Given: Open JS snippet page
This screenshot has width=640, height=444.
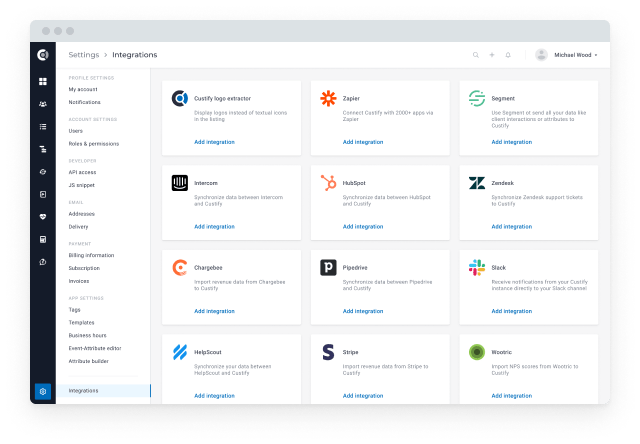Looking at the screenshot, I should (x=82, y=185).
